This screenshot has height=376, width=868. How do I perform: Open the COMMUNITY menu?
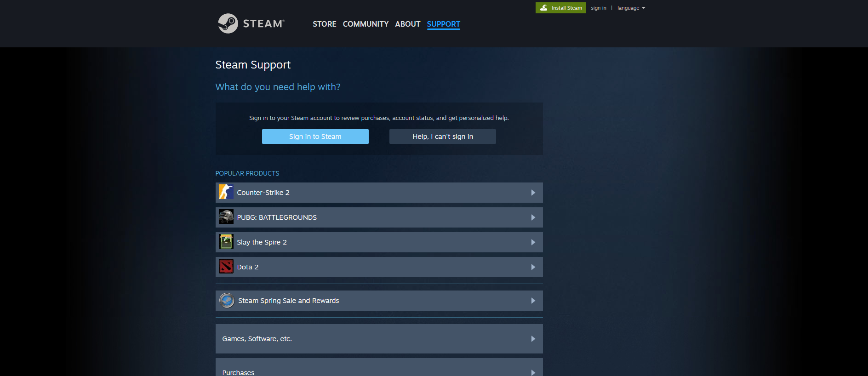tap(365, 24)
